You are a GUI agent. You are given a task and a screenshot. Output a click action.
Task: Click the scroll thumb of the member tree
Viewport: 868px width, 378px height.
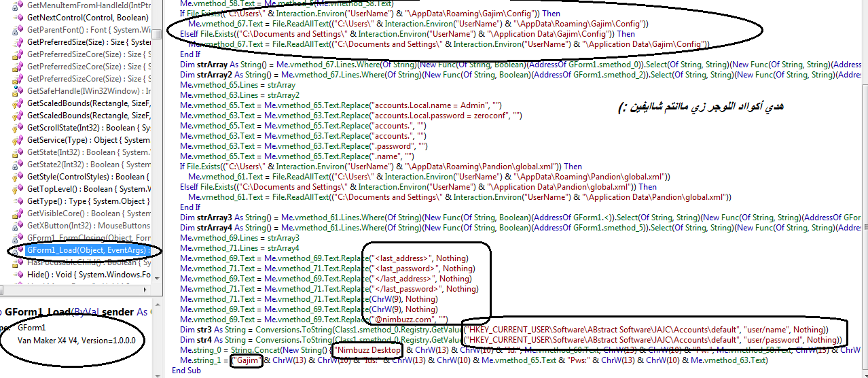tap(157, 34)
